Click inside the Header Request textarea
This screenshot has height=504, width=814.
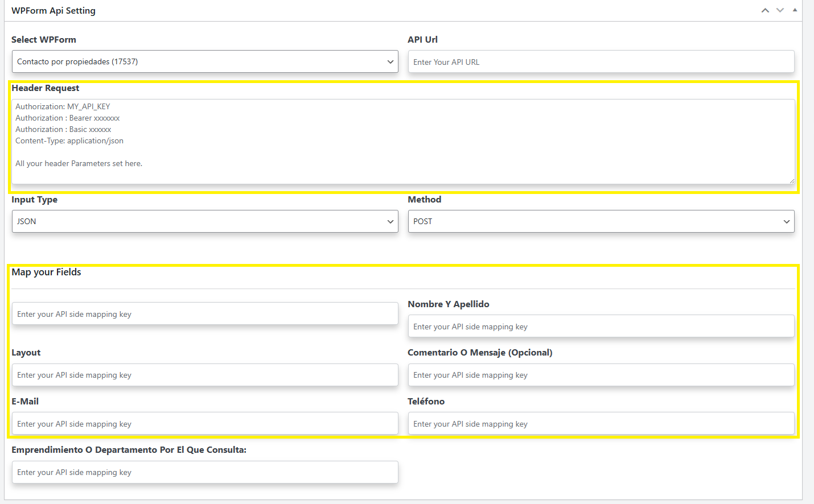[x=402, y=142]
